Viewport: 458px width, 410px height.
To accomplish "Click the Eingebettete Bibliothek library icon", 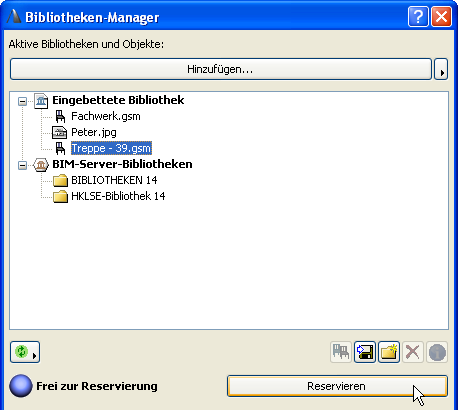I will (41, 101).
